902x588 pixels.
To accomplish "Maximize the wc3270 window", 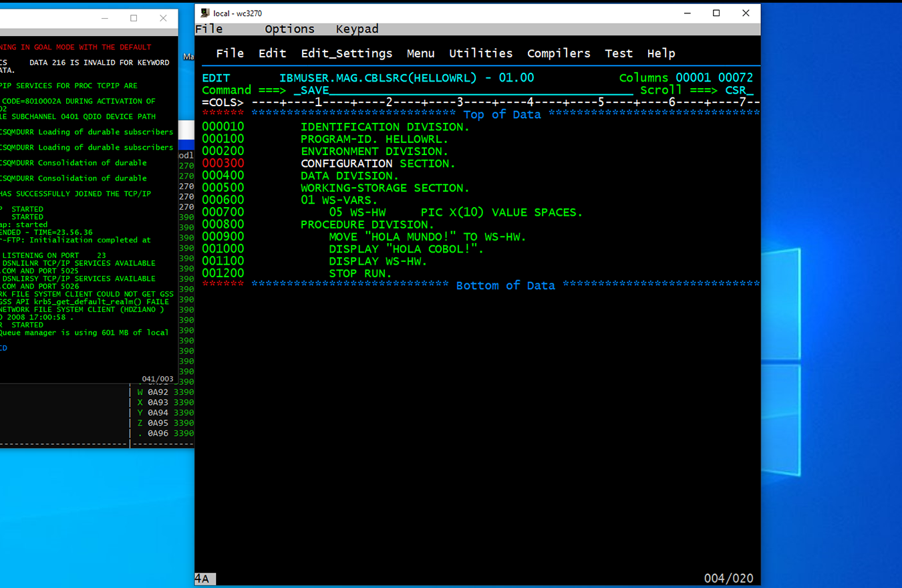I will [716, 13].
